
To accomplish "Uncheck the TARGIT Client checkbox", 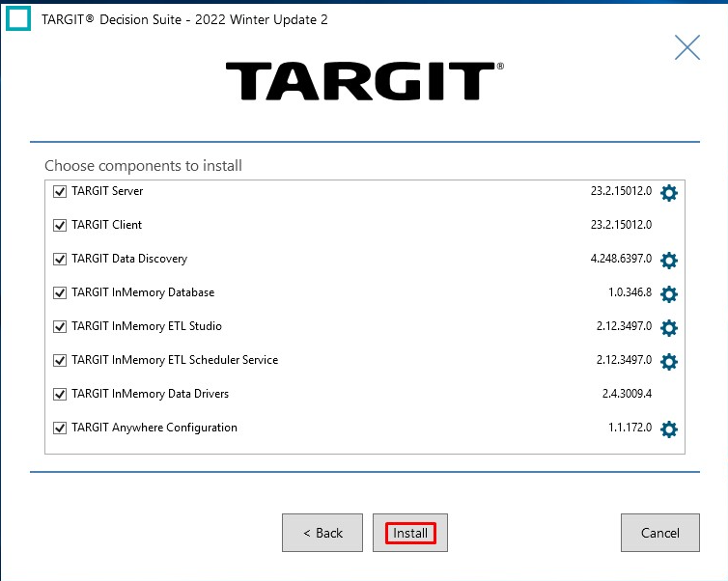I will 60,225.
